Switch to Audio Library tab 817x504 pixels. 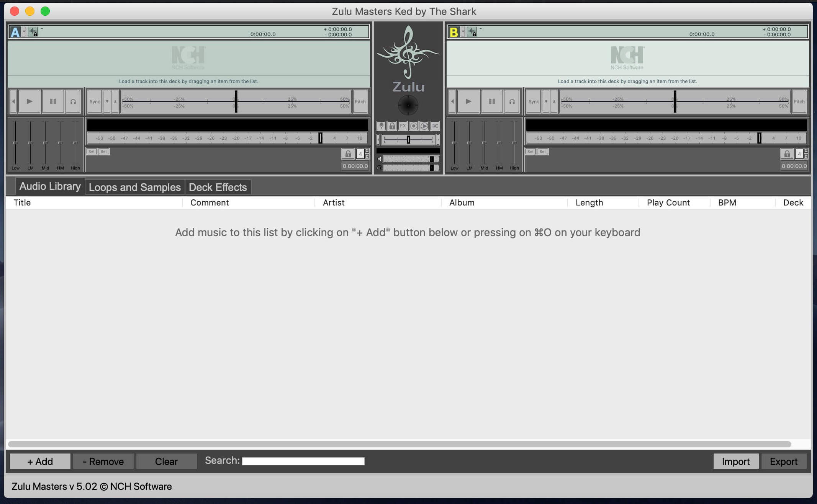coord(50,186)
